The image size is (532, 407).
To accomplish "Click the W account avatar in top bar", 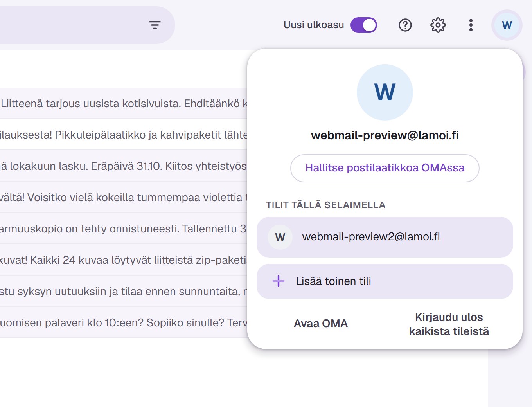I will (507, 25).
